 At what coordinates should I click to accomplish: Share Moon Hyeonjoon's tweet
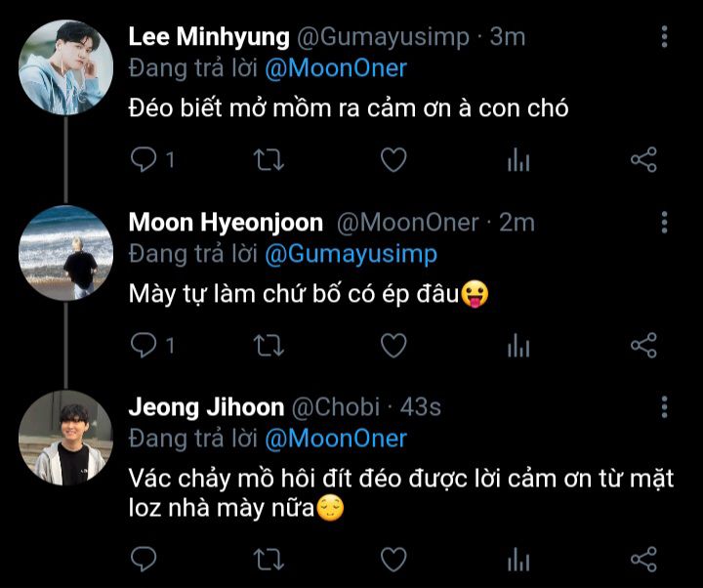(x=643, y=344)
